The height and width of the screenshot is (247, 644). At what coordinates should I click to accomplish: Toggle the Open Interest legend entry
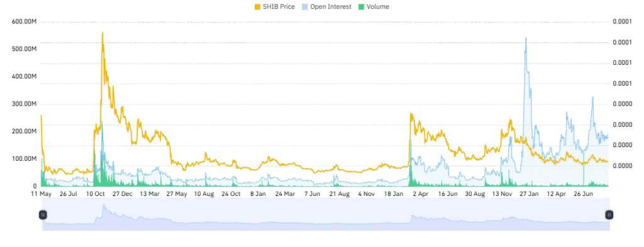(327, 6)
